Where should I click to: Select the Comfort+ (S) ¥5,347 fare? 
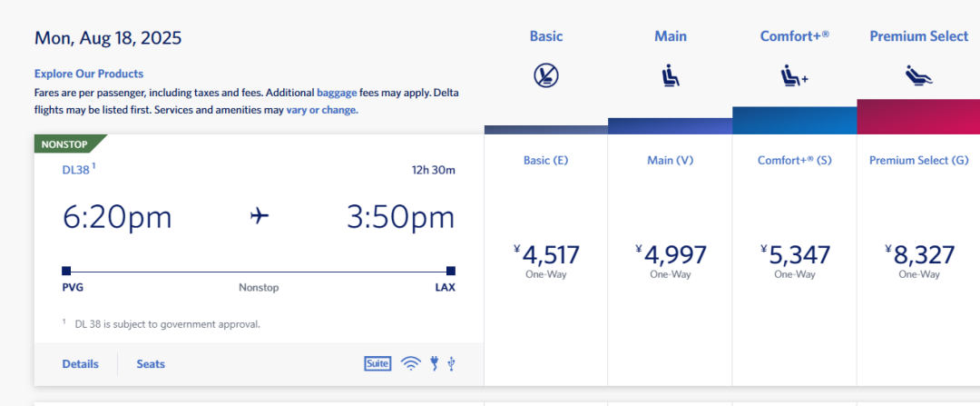794,260
